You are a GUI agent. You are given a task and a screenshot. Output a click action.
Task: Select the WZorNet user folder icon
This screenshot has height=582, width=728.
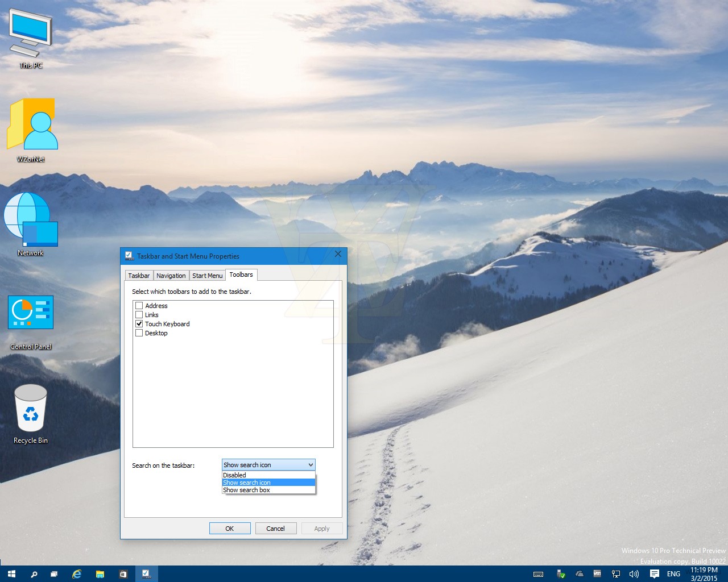pyautogui.click(x=31, y=131)
